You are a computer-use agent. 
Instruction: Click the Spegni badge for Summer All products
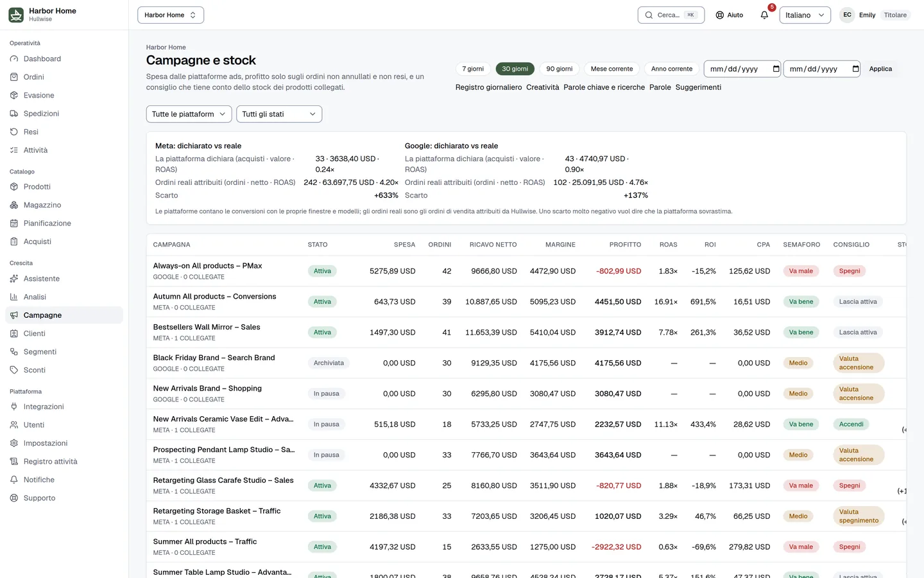click(850, 547)
